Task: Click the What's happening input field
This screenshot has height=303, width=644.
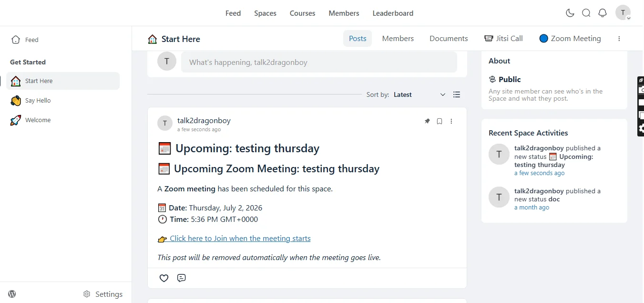Action: pos(319,62)
